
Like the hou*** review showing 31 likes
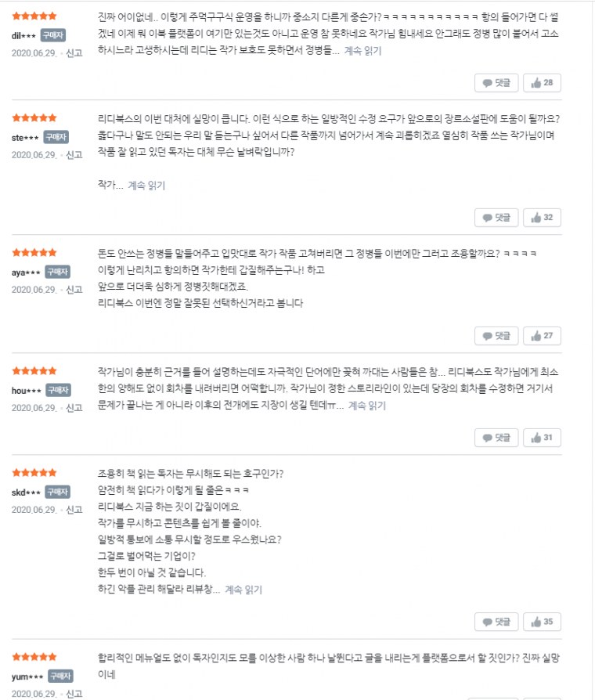point(542,438)
